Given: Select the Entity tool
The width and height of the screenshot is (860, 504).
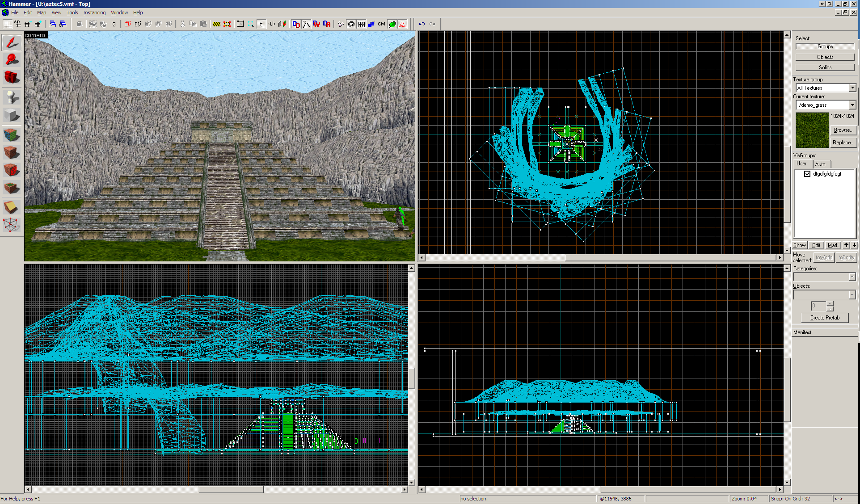Looking at the screenshot, I should 12,97.
